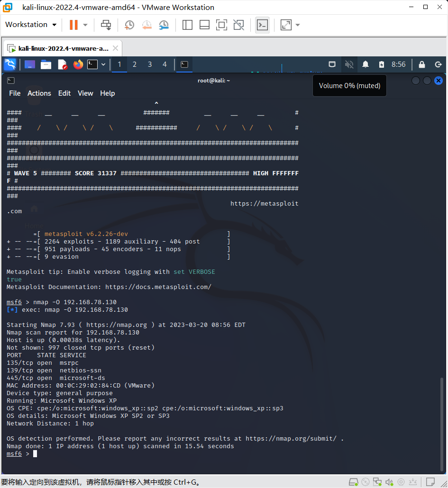Click the sound card status icon
This screenshot has width=448, height=488.
[x=389, y=482]
